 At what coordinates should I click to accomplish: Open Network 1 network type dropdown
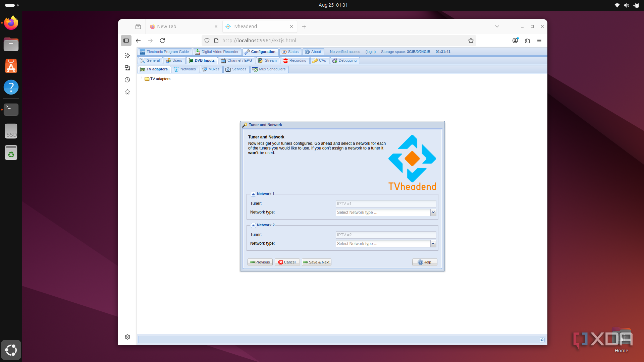tap(433, 213)
